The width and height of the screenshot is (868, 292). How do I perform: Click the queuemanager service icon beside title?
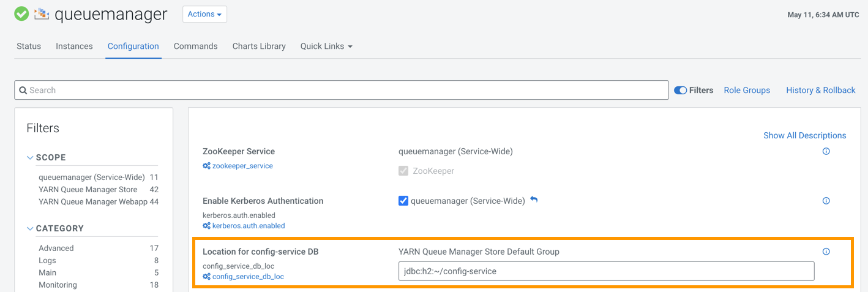click(x=42, y=13)
